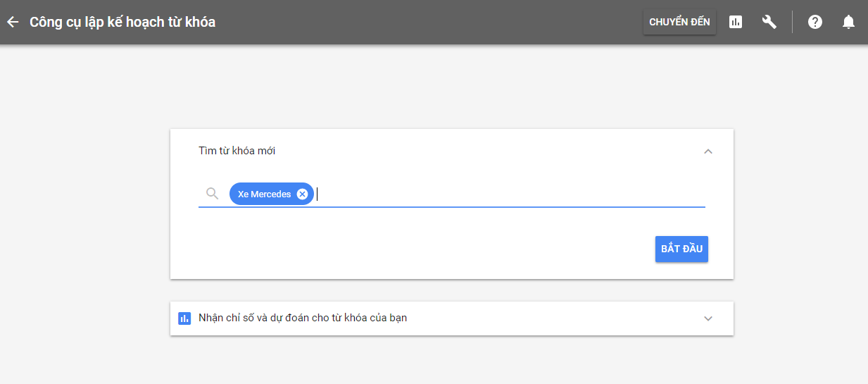Expand the Nhận chỉ số và dự đoán section
Screen dimensions: 868x384
point(708,318)
